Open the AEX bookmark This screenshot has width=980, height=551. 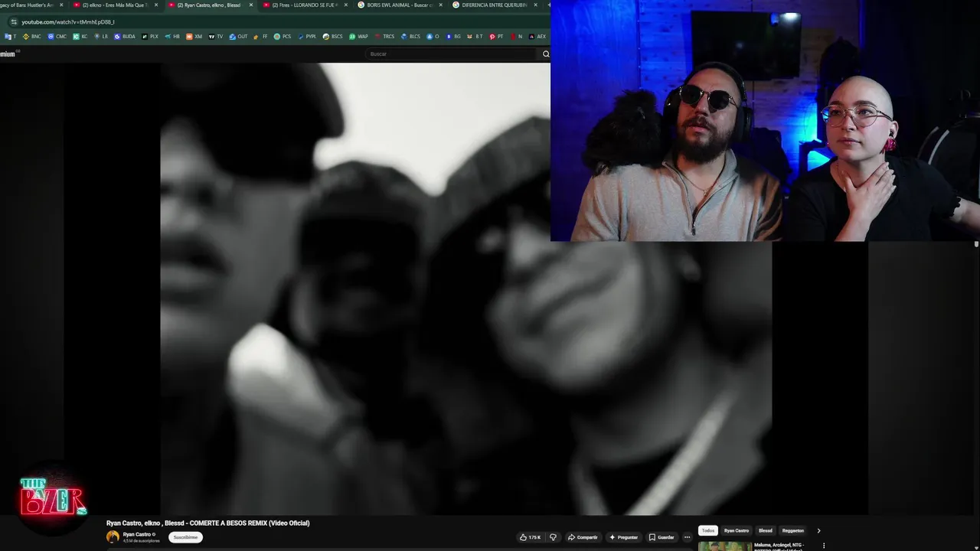point(537,37)
